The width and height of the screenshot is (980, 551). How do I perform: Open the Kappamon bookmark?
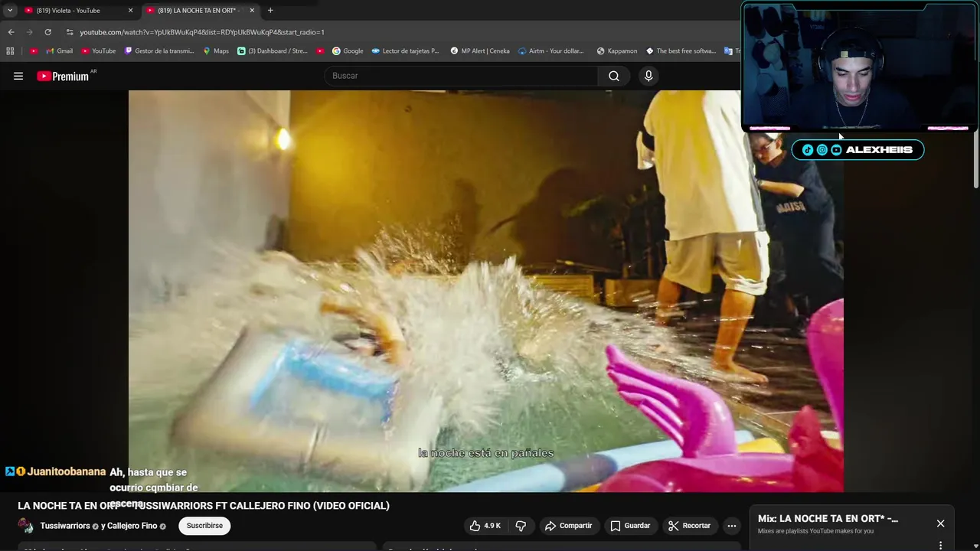point(617,51)
